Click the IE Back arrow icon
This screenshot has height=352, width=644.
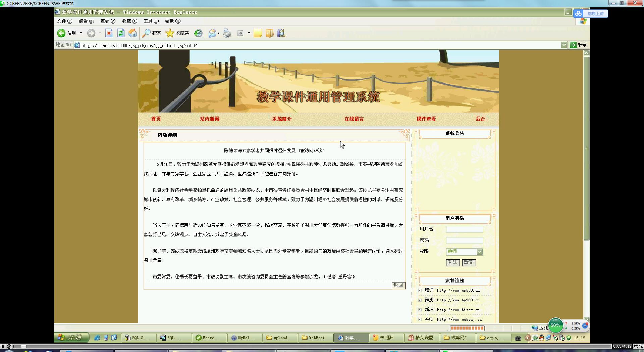click(x=61, y=33)
